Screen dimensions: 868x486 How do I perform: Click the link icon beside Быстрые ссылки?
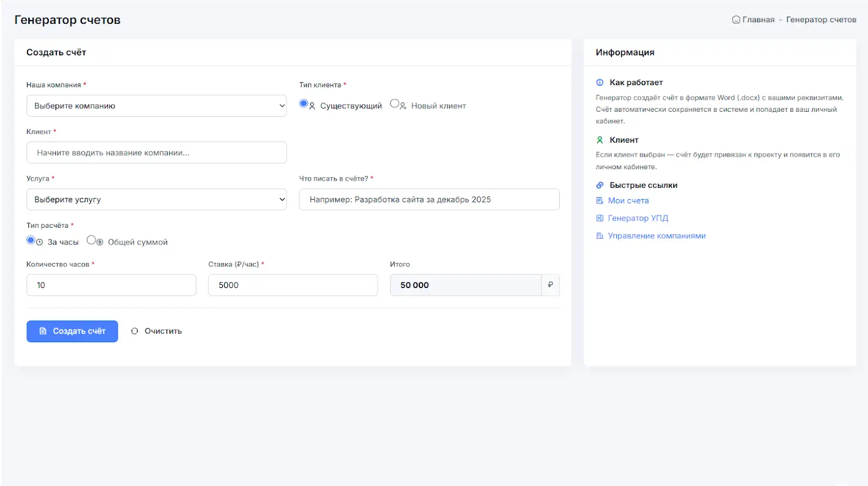click(599, 185)
